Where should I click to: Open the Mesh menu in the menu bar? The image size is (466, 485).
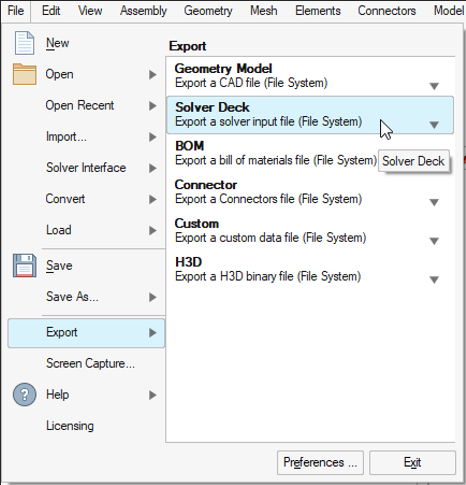pyautogui.click(x=264, y=11)
